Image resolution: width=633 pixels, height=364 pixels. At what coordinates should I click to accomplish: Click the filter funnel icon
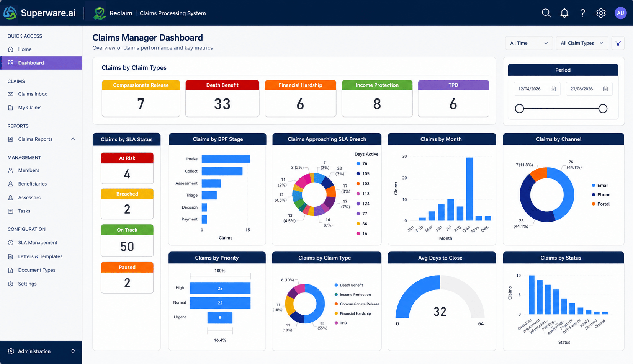[x=618, y=43]
